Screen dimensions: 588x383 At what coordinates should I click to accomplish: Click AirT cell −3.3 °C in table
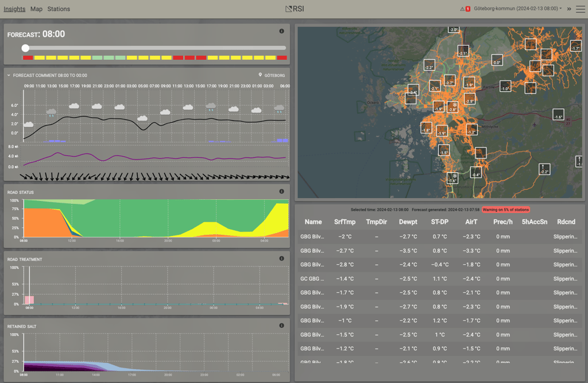point(471,250)
